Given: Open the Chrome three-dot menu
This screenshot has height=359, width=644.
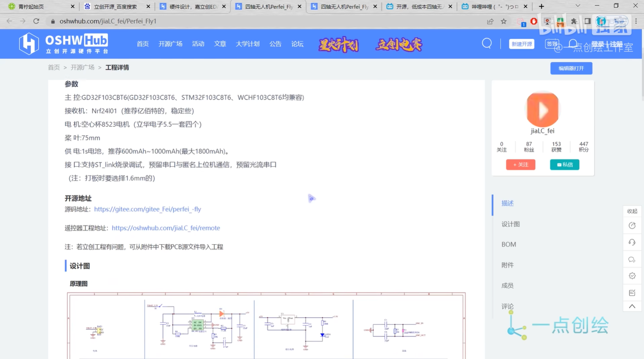Looking at the screenshot, I should [636, 21].
